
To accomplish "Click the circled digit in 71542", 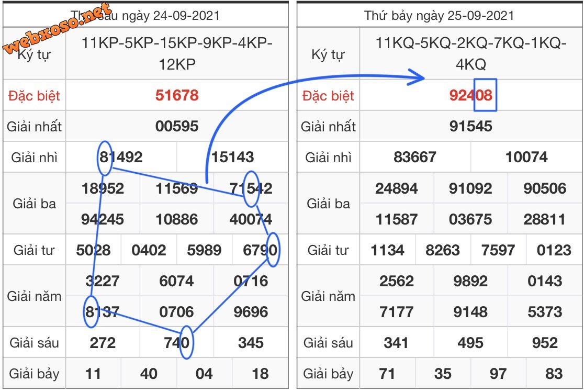I will coord(252,187).
